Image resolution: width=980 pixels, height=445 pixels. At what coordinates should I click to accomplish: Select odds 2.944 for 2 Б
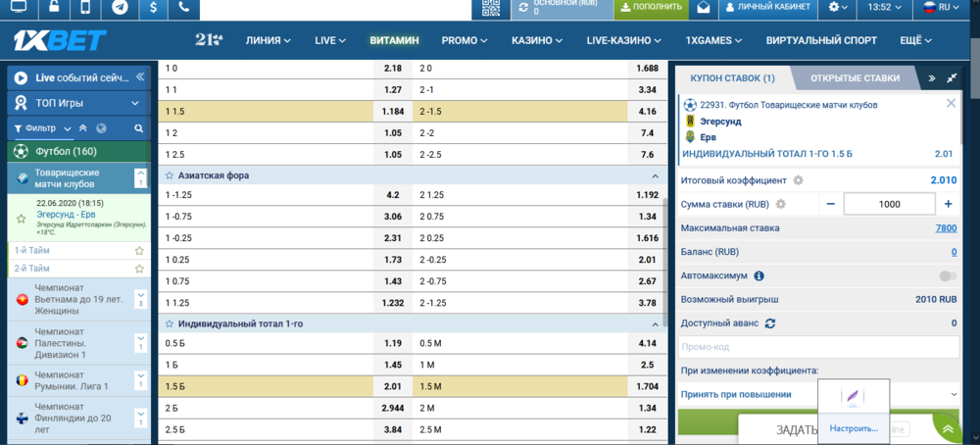point(393,409)
